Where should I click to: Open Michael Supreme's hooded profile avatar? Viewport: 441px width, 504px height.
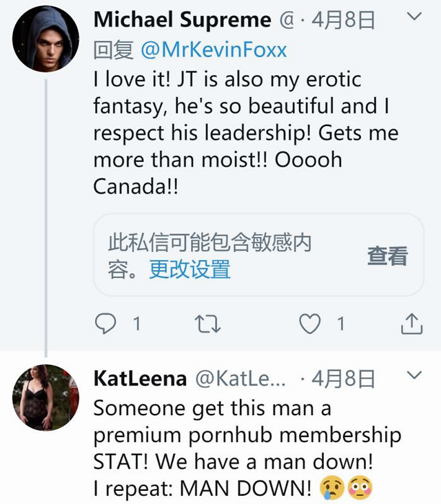tap(45, 39)
